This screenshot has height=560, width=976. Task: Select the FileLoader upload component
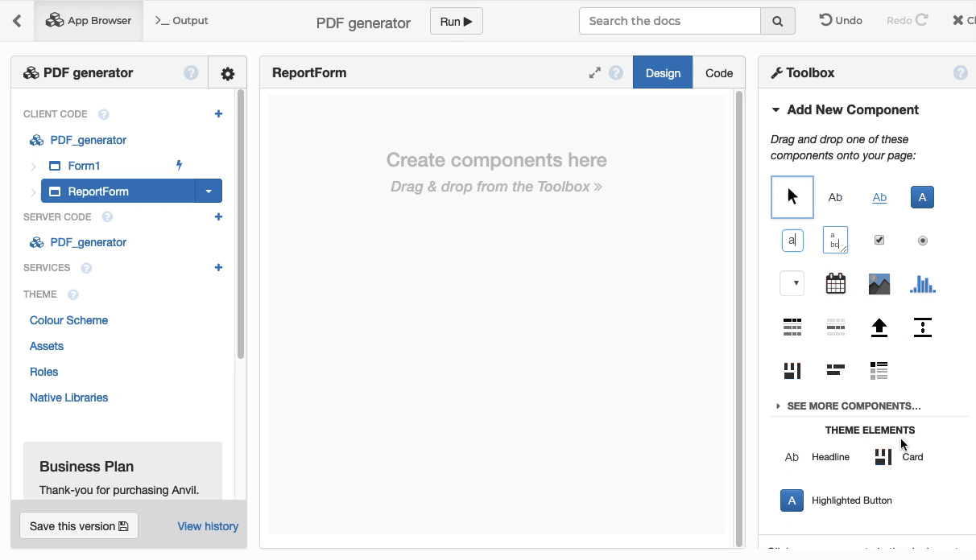tap(879, 327)
